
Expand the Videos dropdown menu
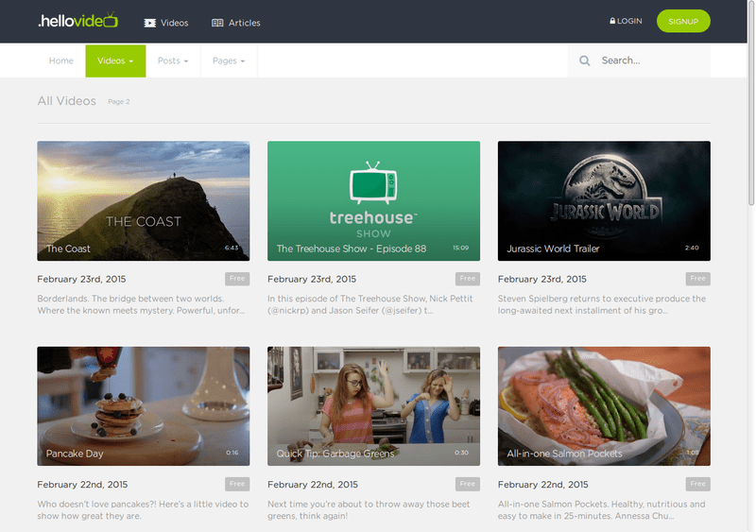pyautogui.click(x=115, y=60)
